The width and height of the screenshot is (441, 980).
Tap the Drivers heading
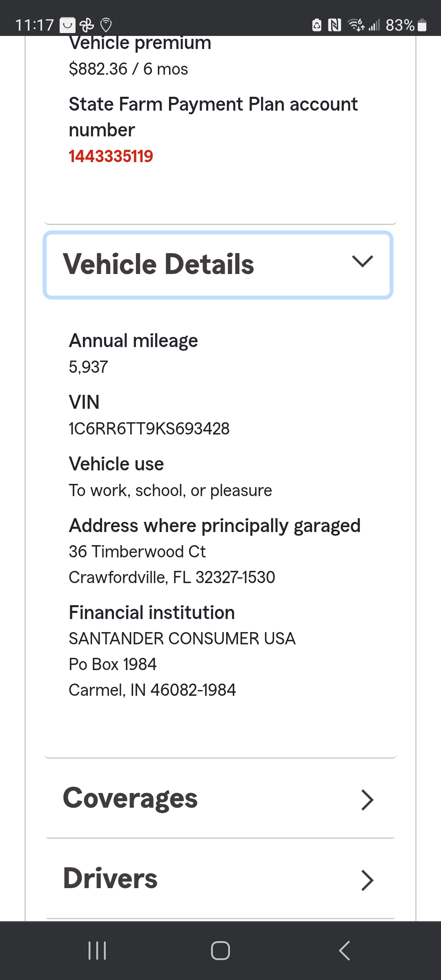[x=110, y=878]
